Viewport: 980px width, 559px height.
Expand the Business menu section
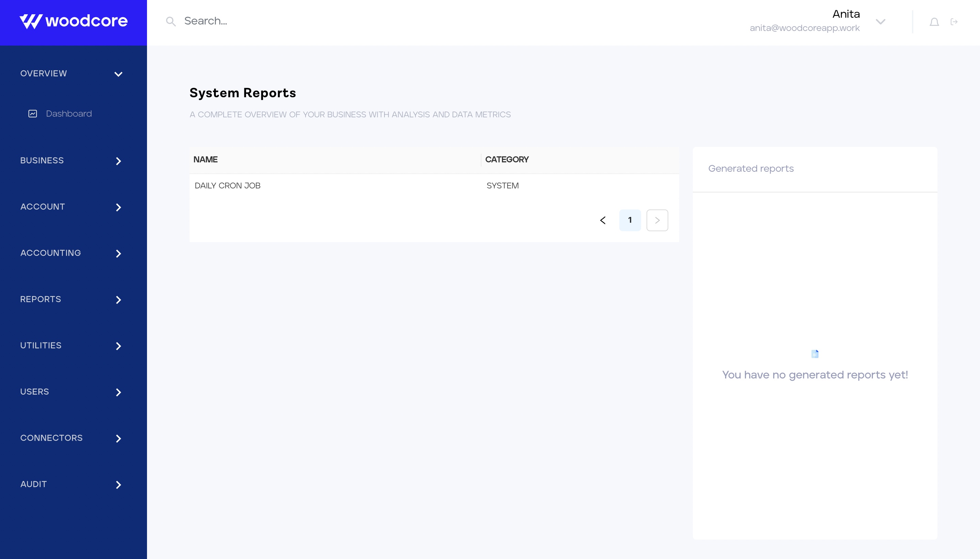pos(118,161)
